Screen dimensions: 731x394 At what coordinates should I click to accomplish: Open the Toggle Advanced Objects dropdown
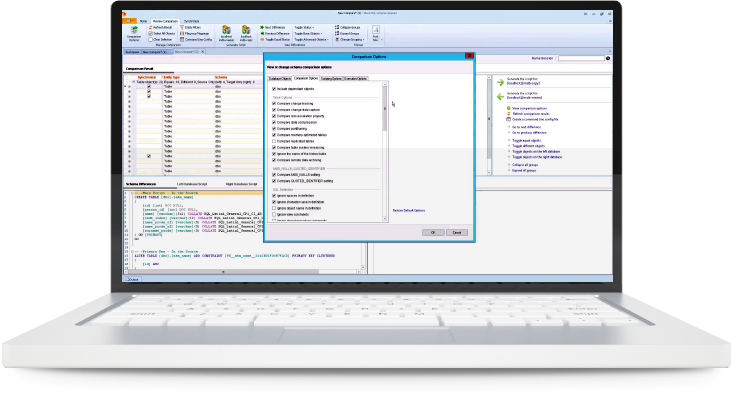coord(311,40)
